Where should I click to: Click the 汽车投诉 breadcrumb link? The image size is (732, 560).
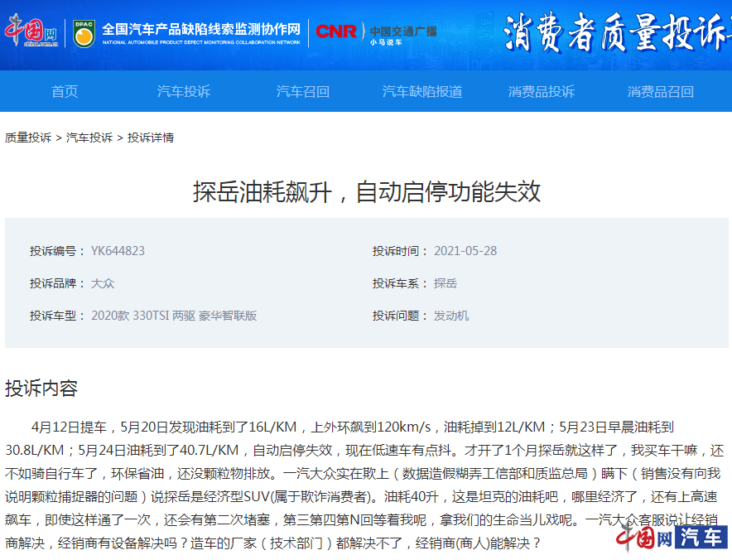pos(89,138)
